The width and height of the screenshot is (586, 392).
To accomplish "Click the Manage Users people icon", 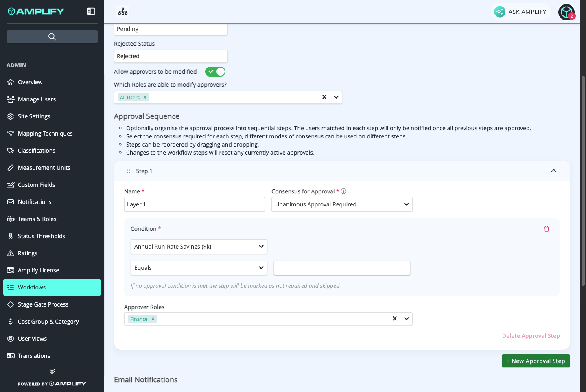I will pos(11,99).
